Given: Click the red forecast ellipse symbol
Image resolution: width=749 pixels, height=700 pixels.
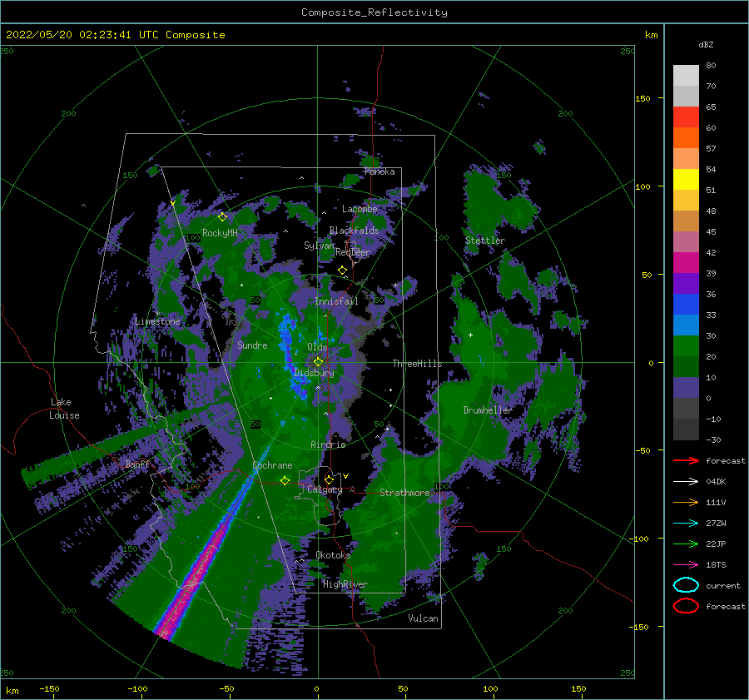Looking at the screenshot, I should tap(686, 606).
